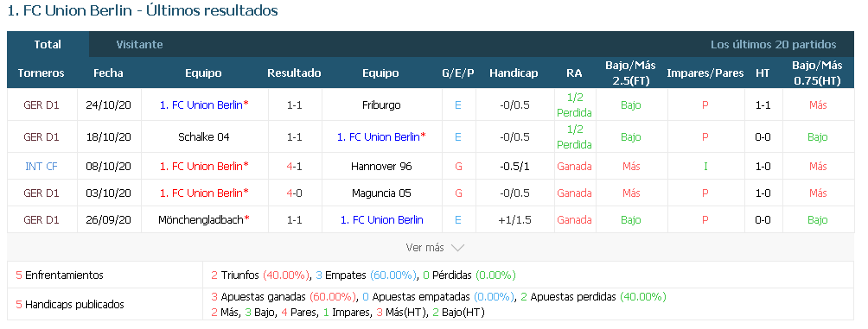Image resolution: width=868 pixels, height=329 pixels.
Task: Expand the Ver más chevron arrow
Action: [x=457, y=248]
